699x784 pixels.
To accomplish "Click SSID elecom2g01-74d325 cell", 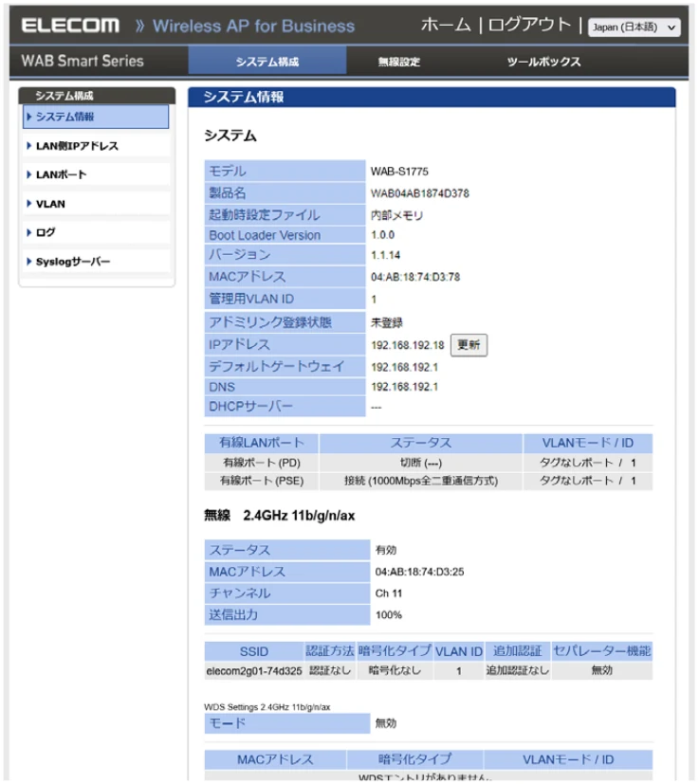I will click(254, 671).
